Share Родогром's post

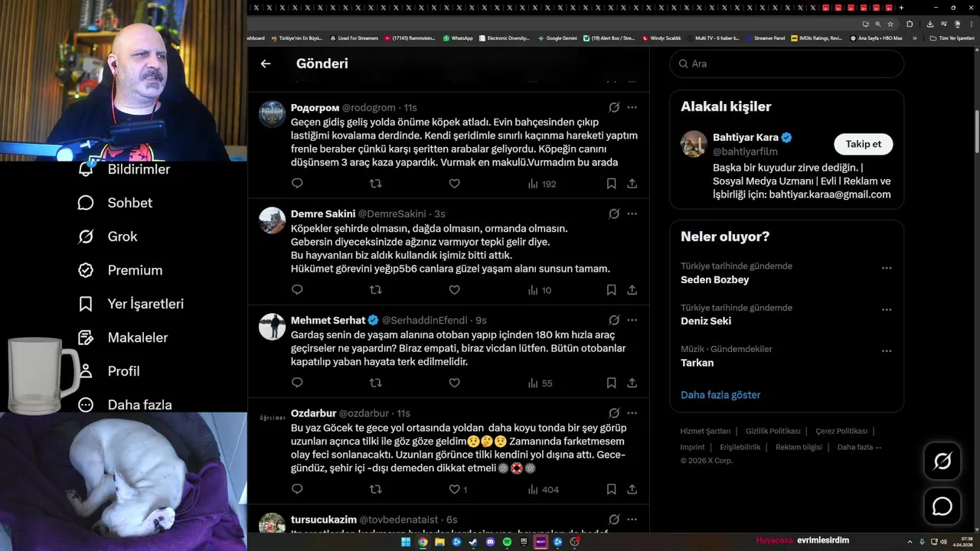click(632, 184)
